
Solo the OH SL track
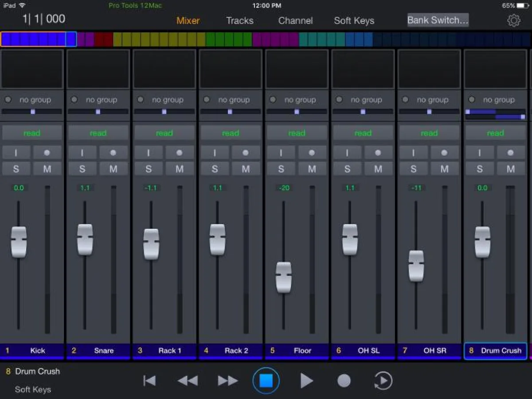tap(347, 168)
